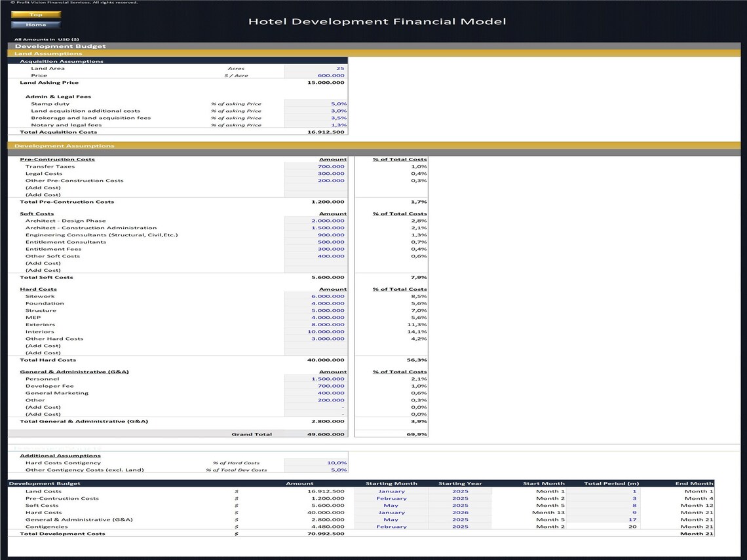Open the Soft Costs starting month dropdown showing May
This screenshot has height=560, width=747.
point(391,505)
